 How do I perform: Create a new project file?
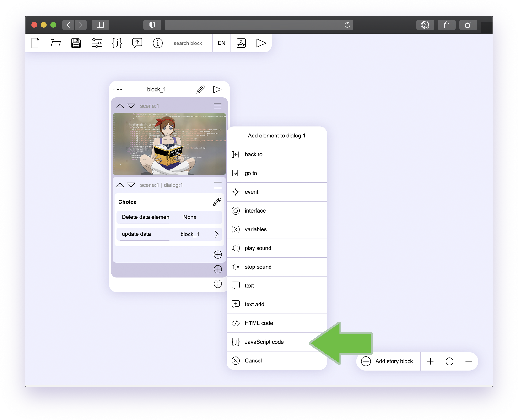36,43
